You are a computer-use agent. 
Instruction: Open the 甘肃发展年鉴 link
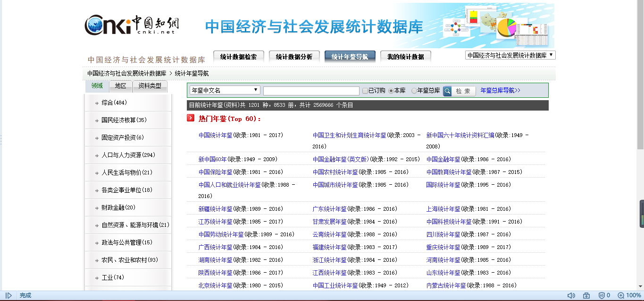[330, 222]
